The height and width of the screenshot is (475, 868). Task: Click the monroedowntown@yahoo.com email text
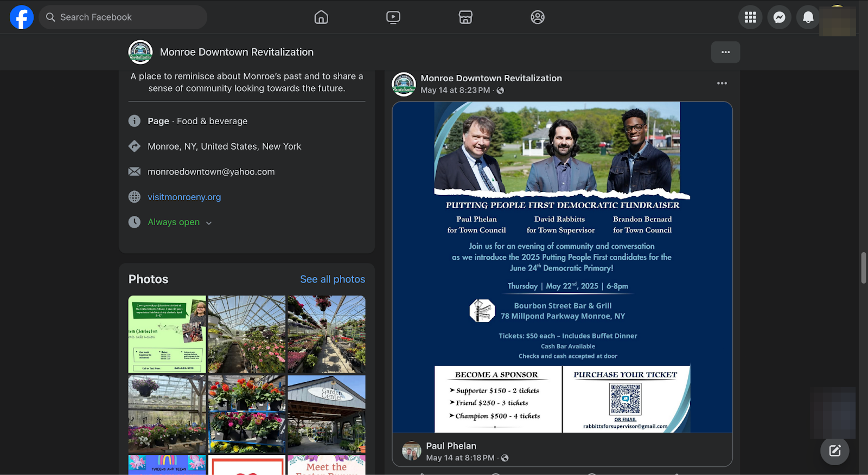[211, 172]
